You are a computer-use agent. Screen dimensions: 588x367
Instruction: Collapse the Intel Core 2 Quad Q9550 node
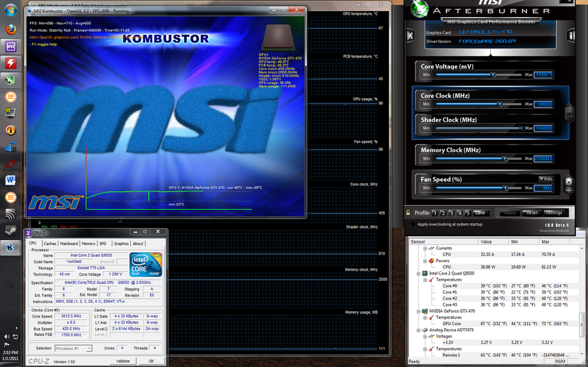[418, 273]
